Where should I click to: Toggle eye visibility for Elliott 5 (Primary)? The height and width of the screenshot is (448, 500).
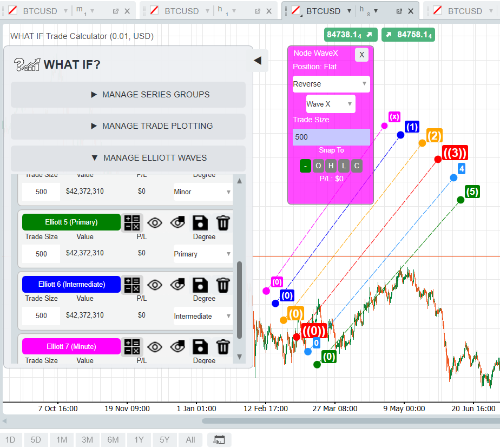pos(155,222)
